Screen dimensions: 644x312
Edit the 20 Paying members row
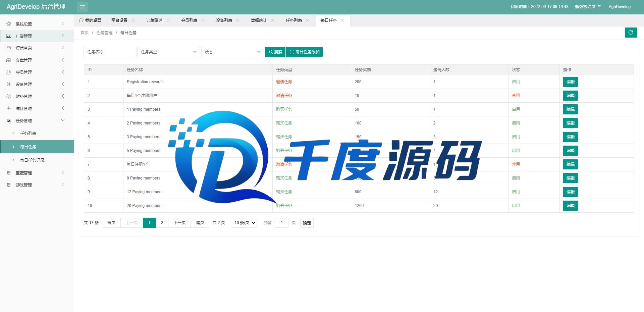[570, 206]
